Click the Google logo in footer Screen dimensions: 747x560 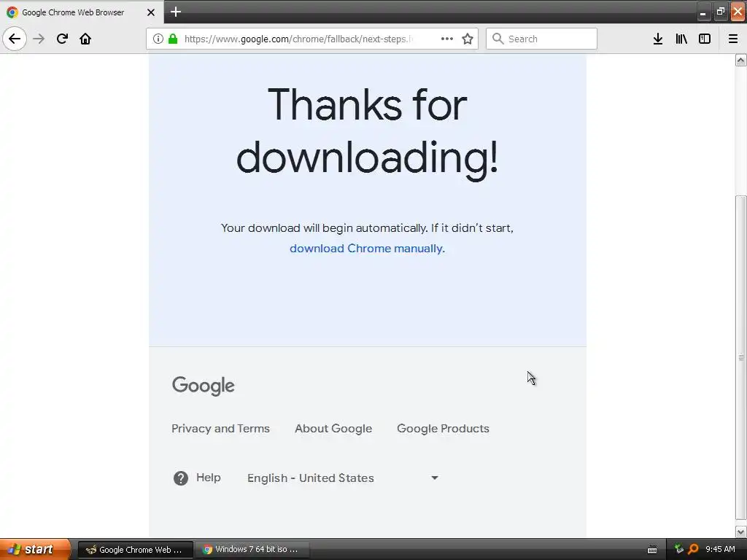203,386
